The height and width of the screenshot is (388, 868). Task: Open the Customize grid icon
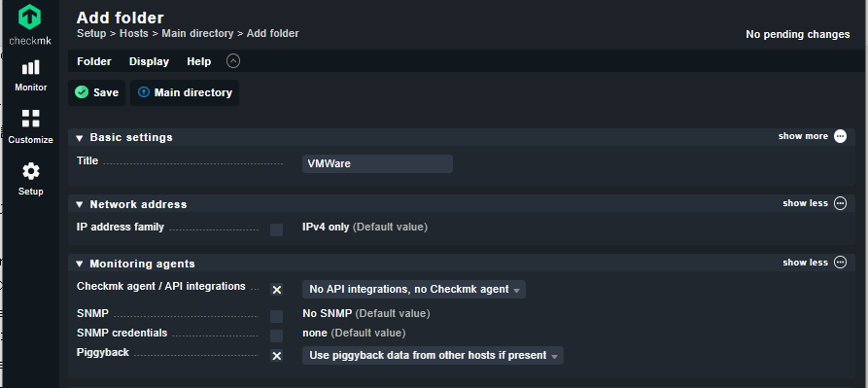coord(30,119)
